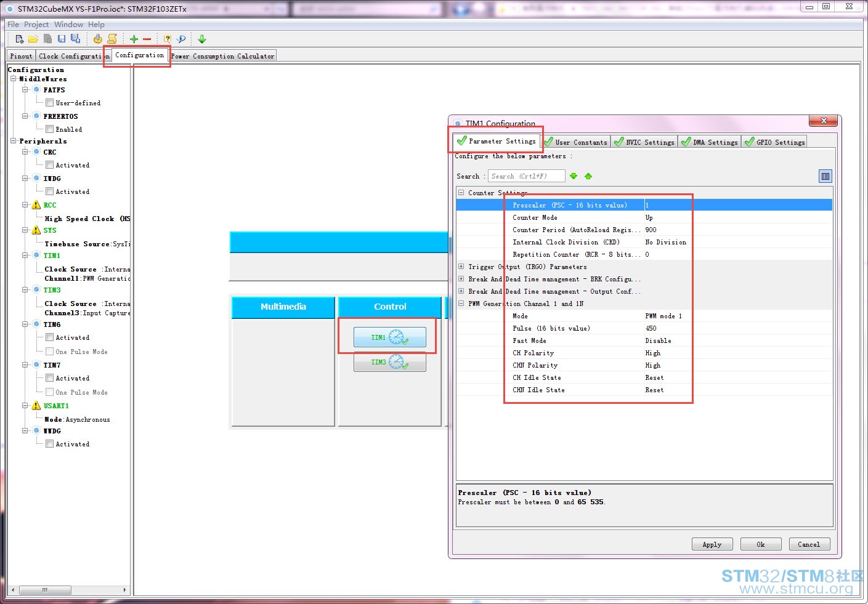Open the TIM3 control button
This screenshot has width=868, height=604.
tap(390, 362)
